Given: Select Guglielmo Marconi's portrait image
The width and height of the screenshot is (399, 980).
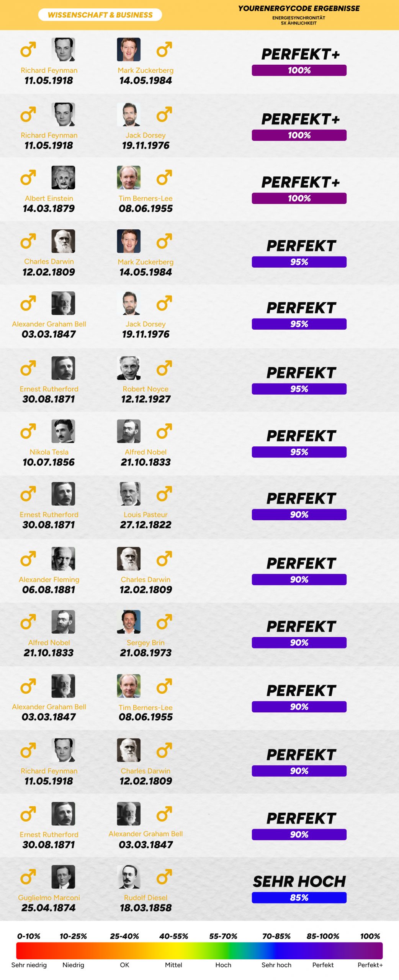Looking at the screenshot, I should [63, 877].
